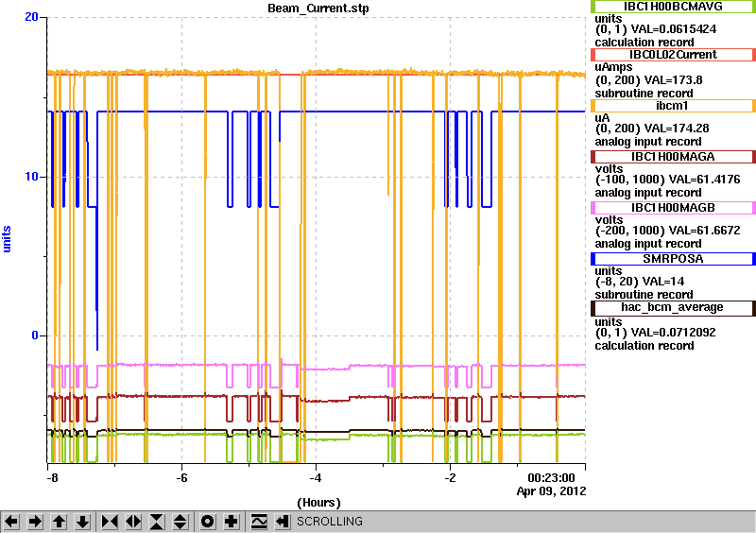Click the blue units Y-axis label

click(7, 239)
